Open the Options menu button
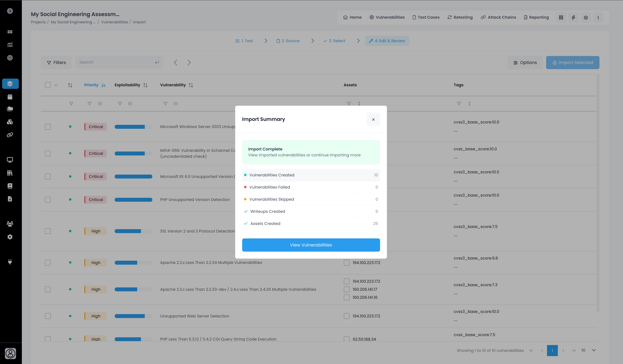The height and width of the screenshot is (364, 623). pyautogui.click(x=525, y=62)
